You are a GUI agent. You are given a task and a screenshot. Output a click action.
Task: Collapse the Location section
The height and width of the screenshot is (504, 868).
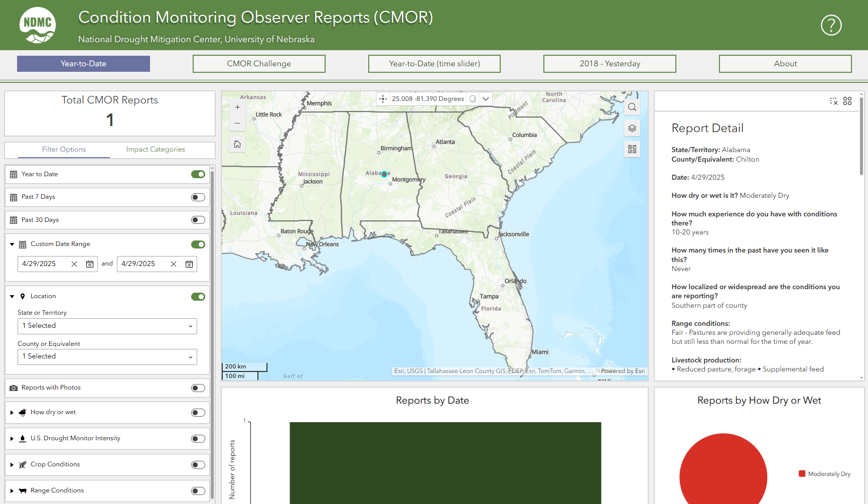click(x=12, y=297)
